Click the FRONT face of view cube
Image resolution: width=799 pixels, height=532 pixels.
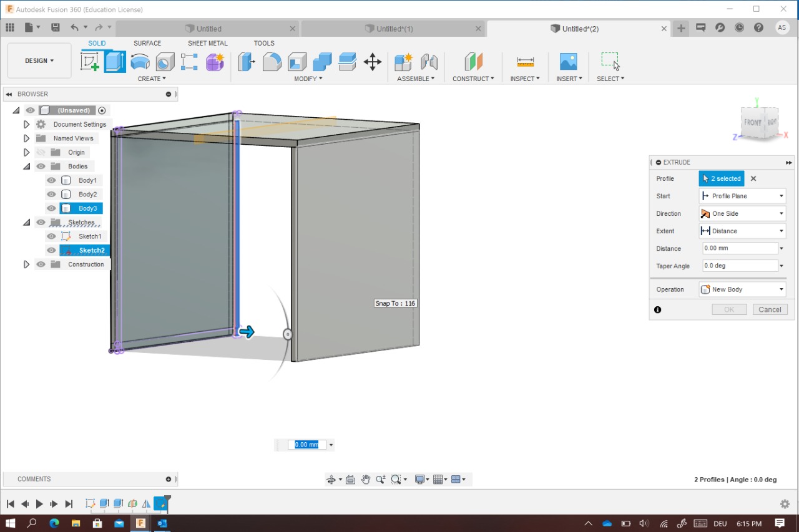[753, 123]
